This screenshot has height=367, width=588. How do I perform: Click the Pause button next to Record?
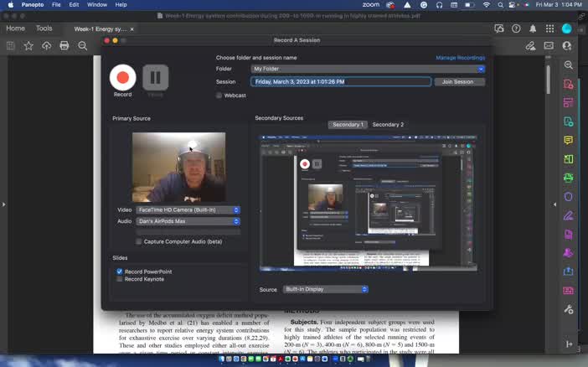click(x=155, y=78)
